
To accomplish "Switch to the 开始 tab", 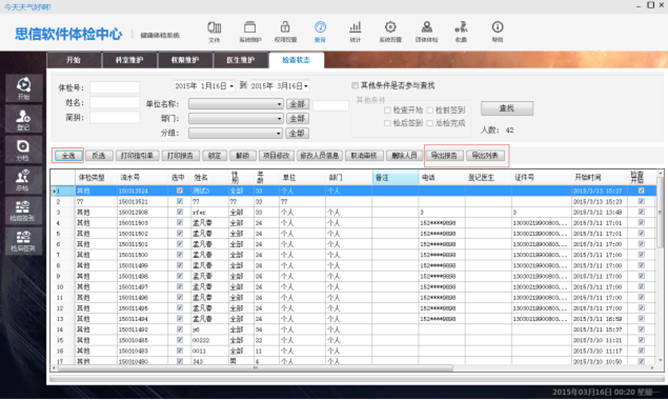I will point(74,60).
